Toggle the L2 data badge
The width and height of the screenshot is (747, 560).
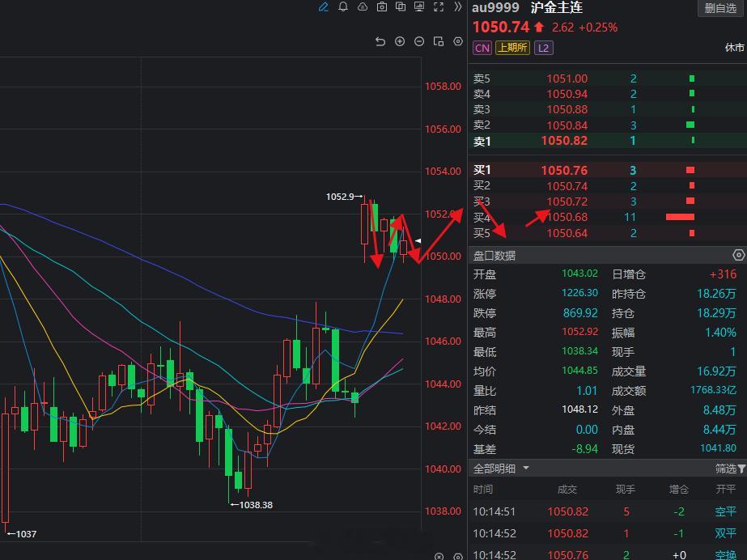click(x=543, y=48)
